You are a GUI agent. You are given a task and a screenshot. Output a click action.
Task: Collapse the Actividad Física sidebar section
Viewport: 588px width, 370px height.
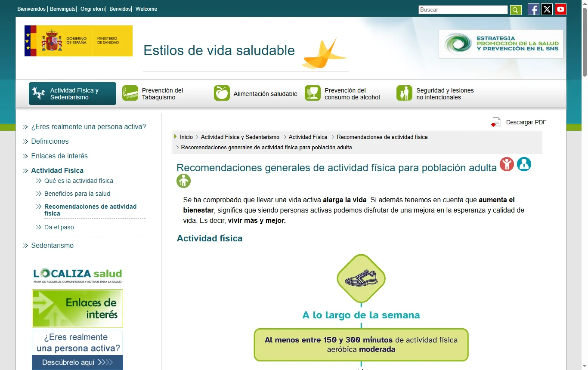[x=57, y=171]
